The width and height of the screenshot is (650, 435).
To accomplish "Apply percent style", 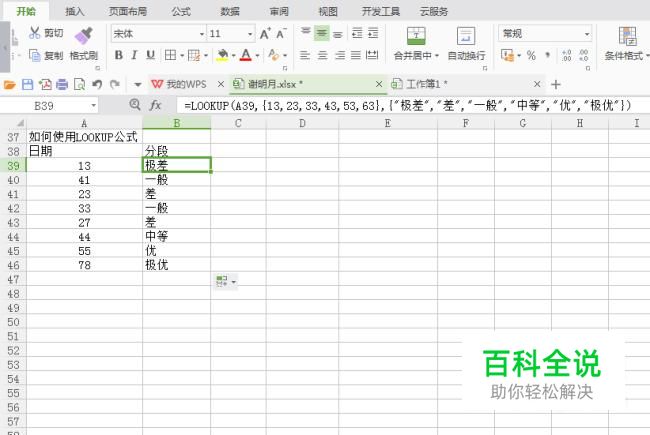I will [531, 55].
